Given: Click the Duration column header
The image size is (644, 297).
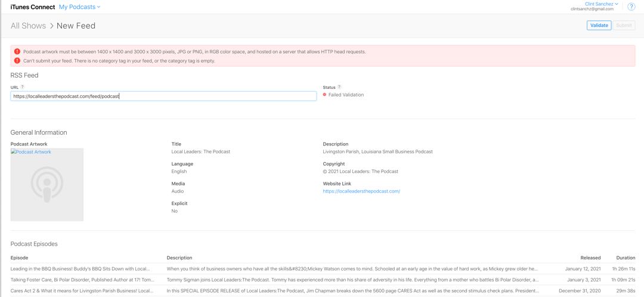Looking at the screenshot, I should 626,258.
